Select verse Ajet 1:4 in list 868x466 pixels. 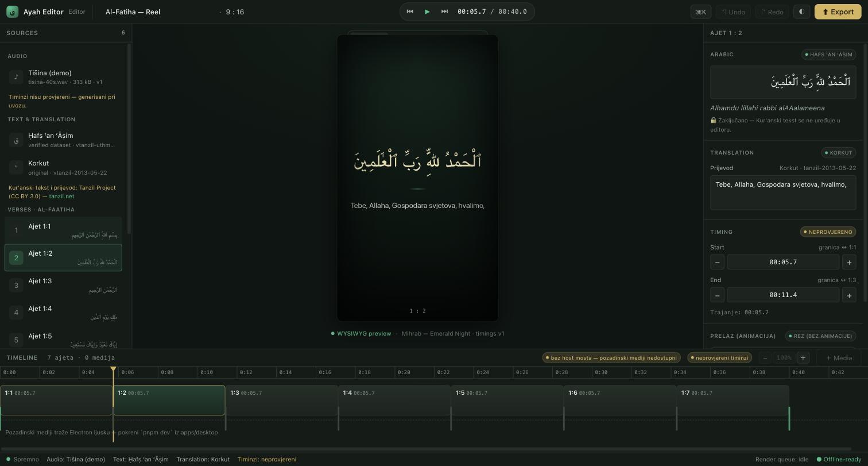point(63,313)
